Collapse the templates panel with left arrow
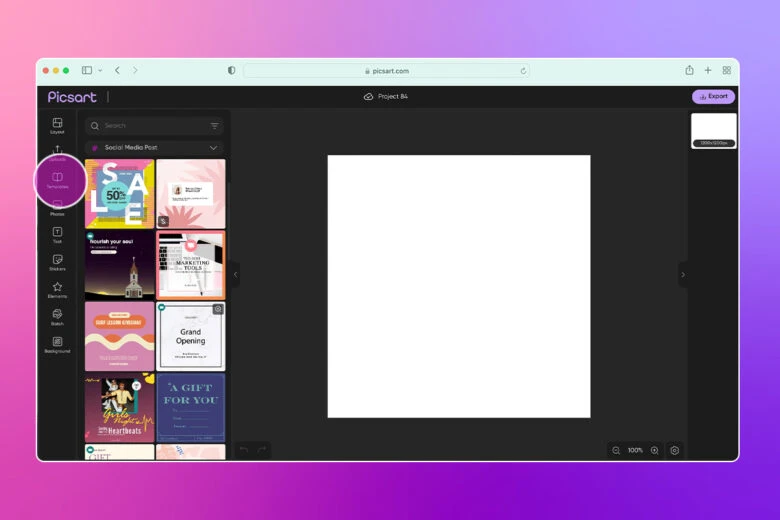This screenshot has height=520, width=780. (236, 274)
